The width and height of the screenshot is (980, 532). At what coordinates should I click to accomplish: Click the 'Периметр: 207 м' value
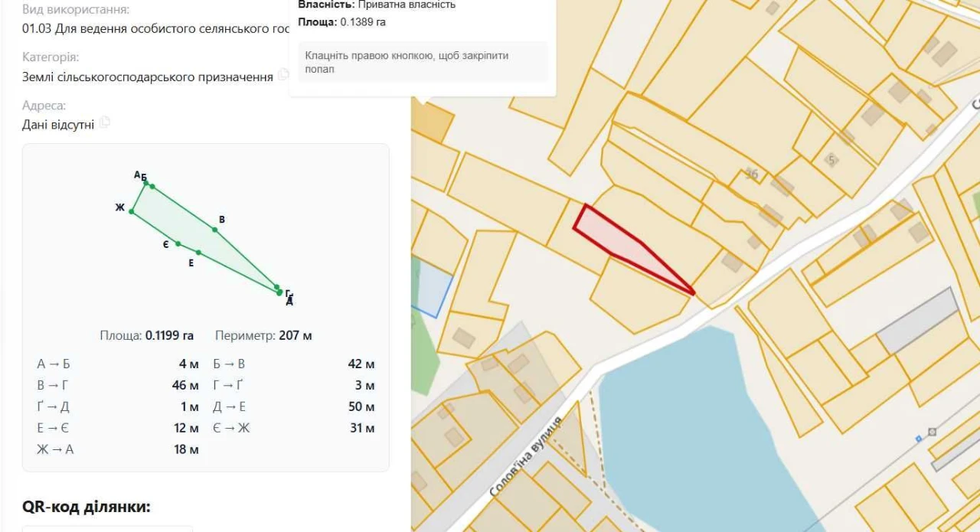[x=263, y=335]
